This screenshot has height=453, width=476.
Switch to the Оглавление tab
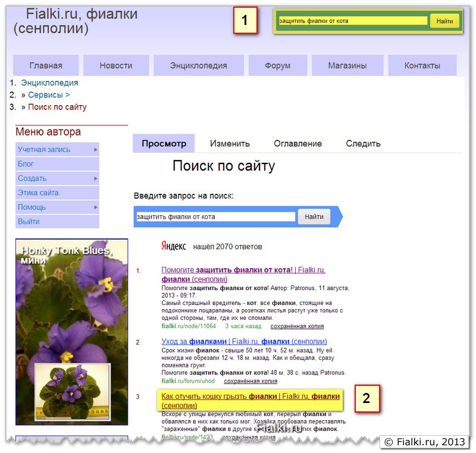(x=298, y=143)
